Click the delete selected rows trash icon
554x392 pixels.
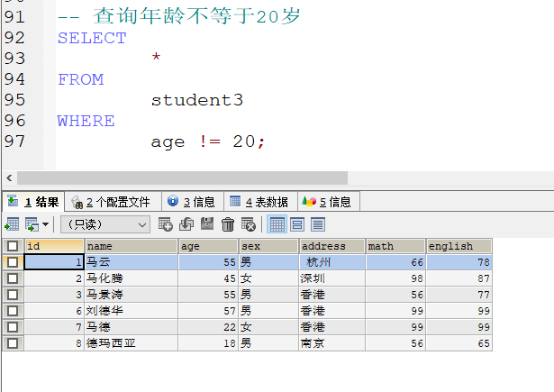pos(228,224)
